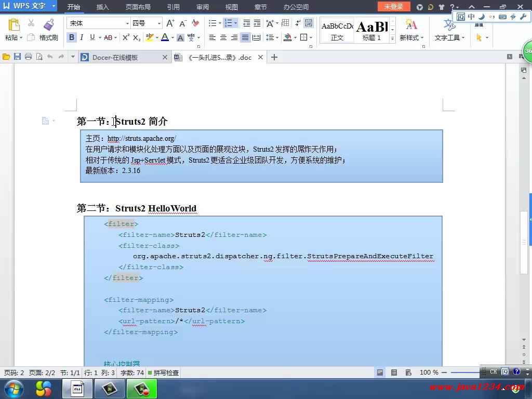532x399 pixels.
Task: Toggle character shading A button
Action: tap(180, 37)
